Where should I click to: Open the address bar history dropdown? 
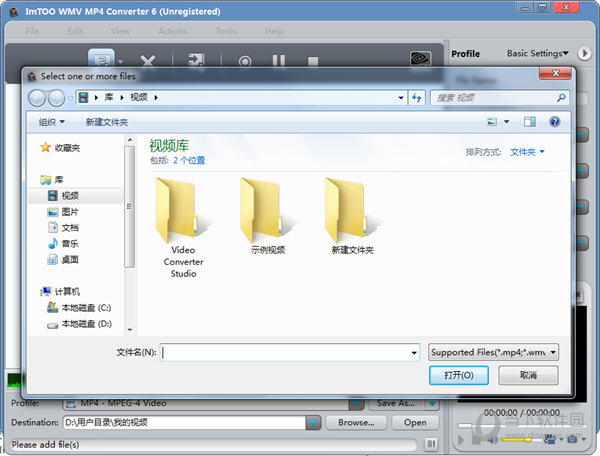[401, 98]
